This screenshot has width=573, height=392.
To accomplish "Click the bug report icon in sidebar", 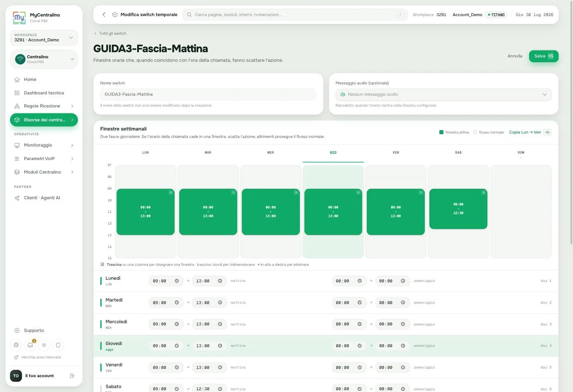I will (16, 345).
